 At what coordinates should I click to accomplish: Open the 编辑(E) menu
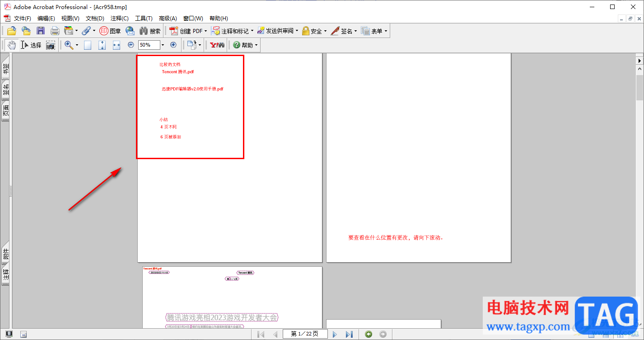tap(46, 19)
